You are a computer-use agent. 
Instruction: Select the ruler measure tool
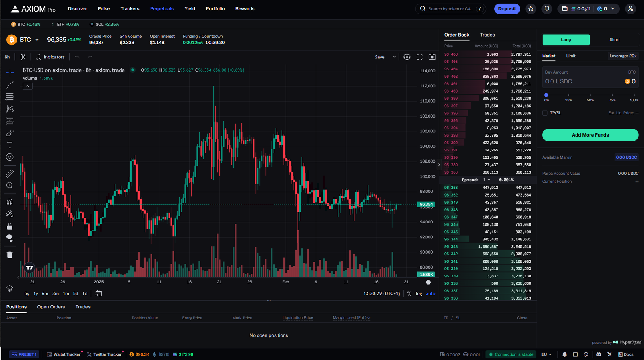point(10,173)
